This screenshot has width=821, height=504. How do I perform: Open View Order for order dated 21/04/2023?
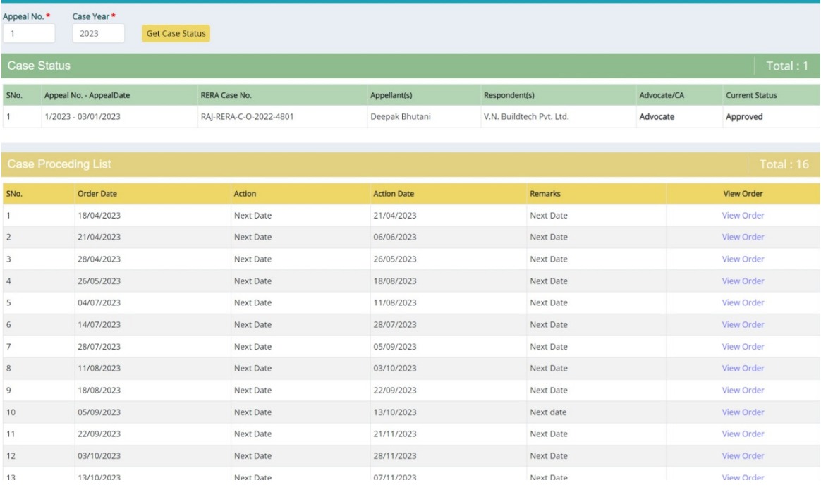[x=743, y=238]
